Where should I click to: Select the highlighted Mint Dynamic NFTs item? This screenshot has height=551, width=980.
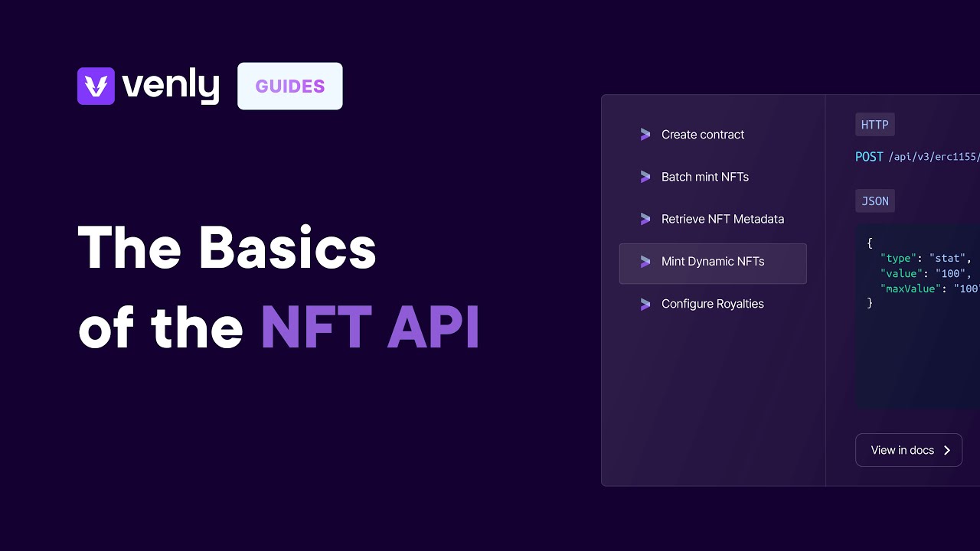click(713, 263)
